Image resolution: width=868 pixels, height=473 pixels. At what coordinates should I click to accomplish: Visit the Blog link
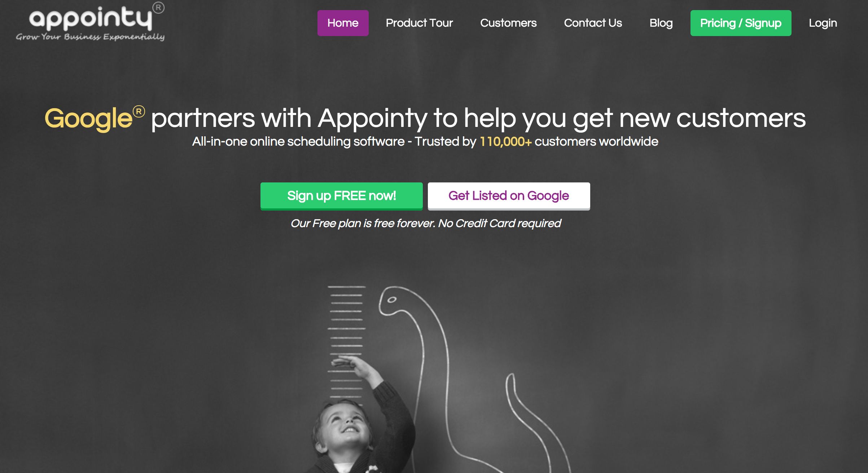point(661,23)
